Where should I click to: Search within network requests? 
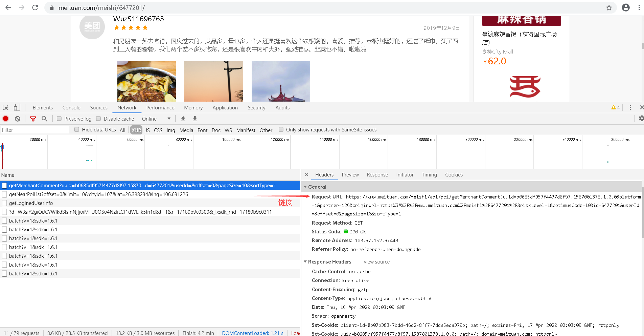click(x=44, y=119)
